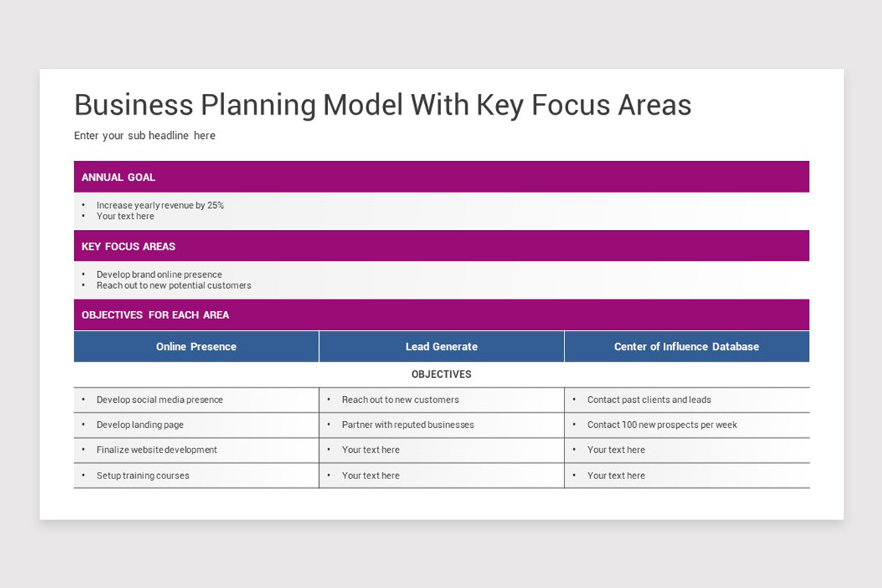The height and width of the screenshot is (588, 882).
Task: Select the Online Presence column header
Action: (x=196, y=346)
